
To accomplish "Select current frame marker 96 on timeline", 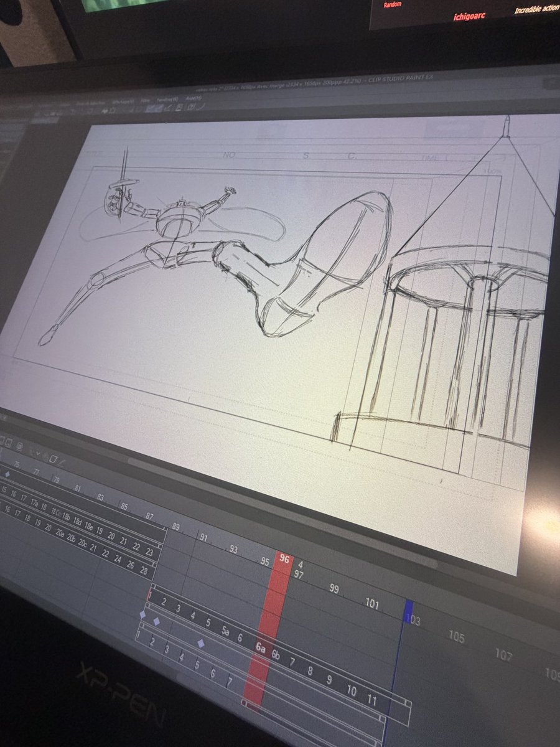I will pos(284,559).
